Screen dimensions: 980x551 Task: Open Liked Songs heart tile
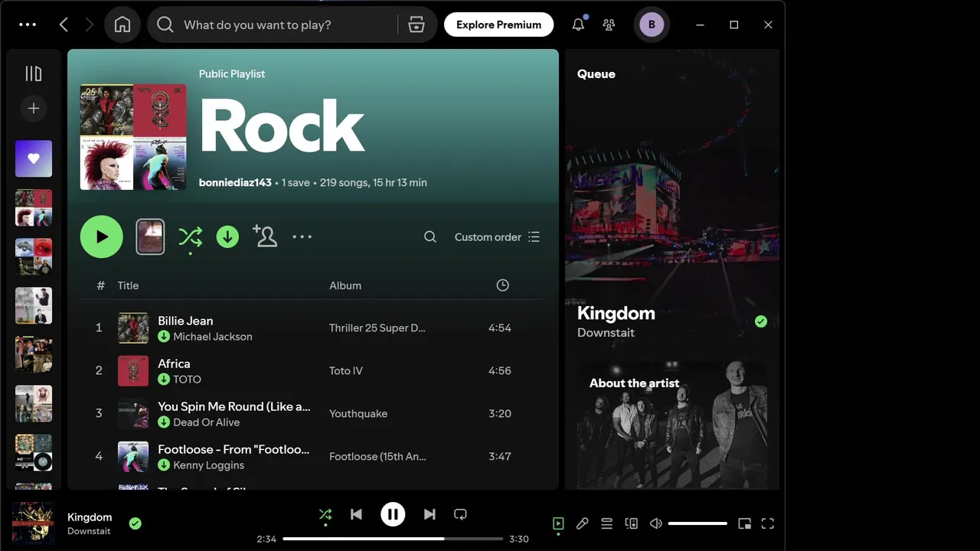(x=34, y=158)
